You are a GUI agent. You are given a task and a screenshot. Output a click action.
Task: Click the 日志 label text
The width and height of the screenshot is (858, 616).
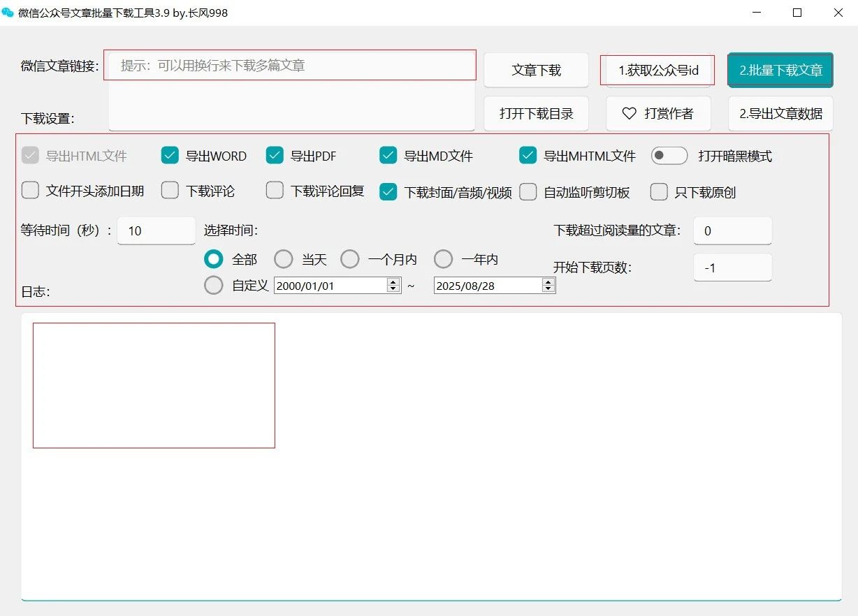tap(35, 292)
